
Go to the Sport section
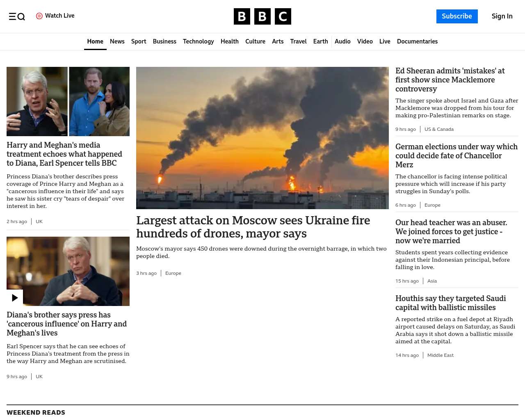coord(139,41)
